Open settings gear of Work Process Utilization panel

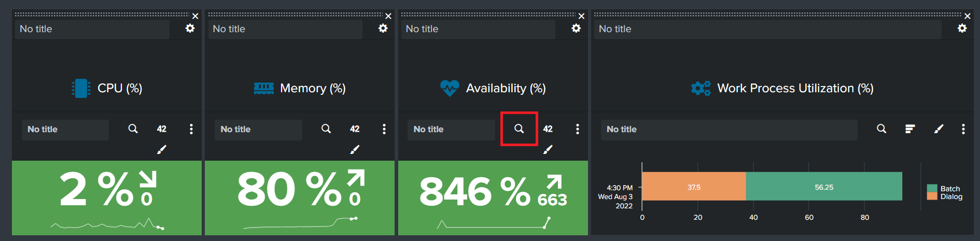click(962, 29)
